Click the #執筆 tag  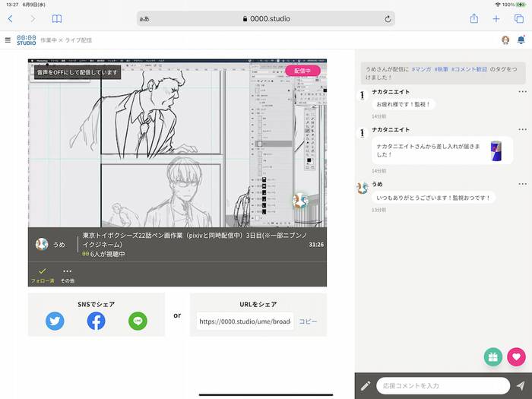[x=442, y=69]
